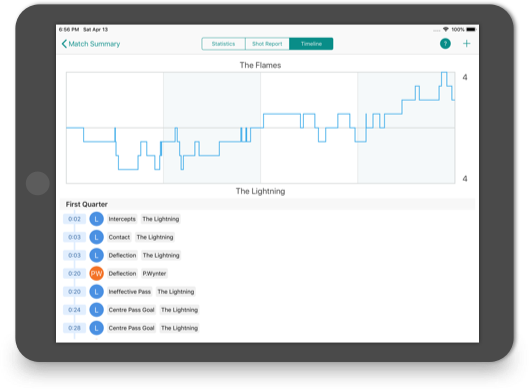Click The Lightning tag in Intercepts row

click(x=161, y=219)
